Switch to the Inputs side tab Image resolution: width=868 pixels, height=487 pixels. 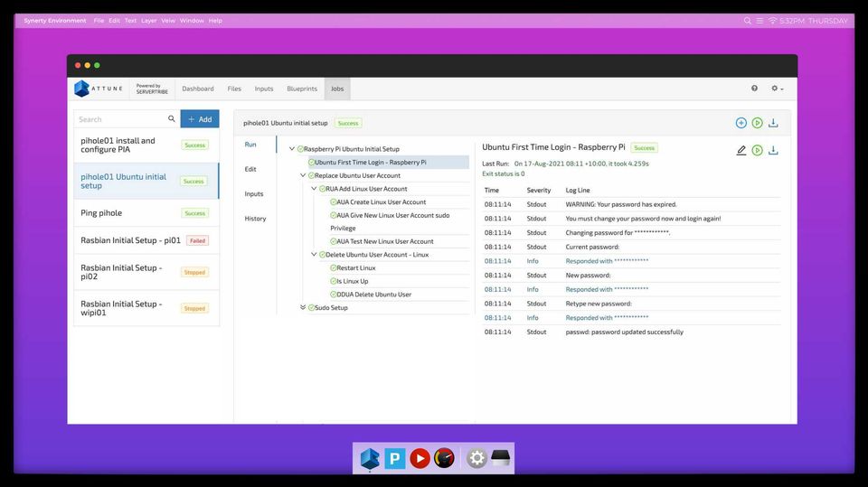(254, 193)
